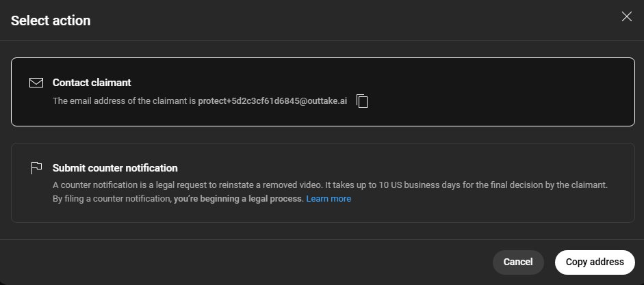This screenshot has height=285, width=644.
Task: Click the Copy address button
Action: (595, 262)
